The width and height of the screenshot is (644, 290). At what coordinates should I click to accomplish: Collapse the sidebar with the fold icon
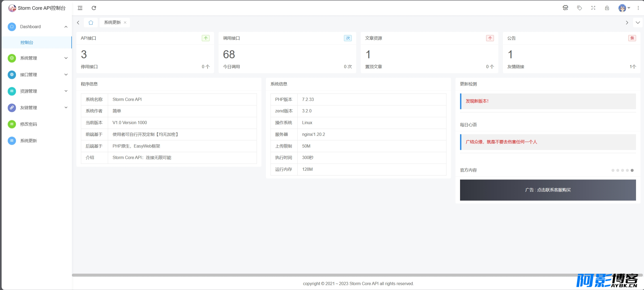80,8
